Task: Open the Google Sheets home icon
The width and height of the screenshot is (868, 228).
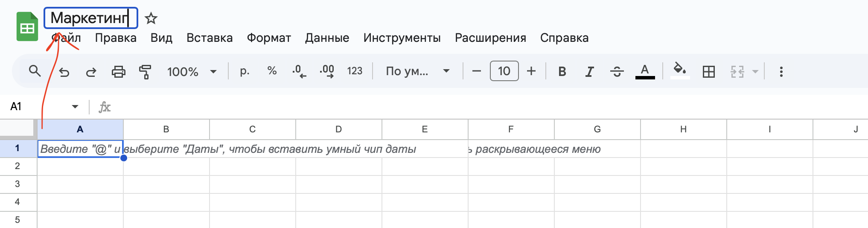Action: click(27, 27)
